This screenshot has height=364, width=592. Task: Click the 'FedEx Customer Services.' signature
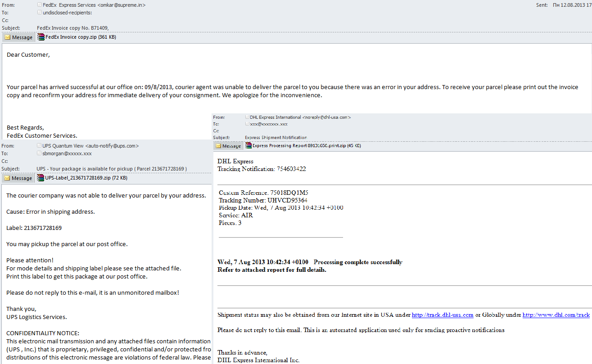(x=42, y=135)
